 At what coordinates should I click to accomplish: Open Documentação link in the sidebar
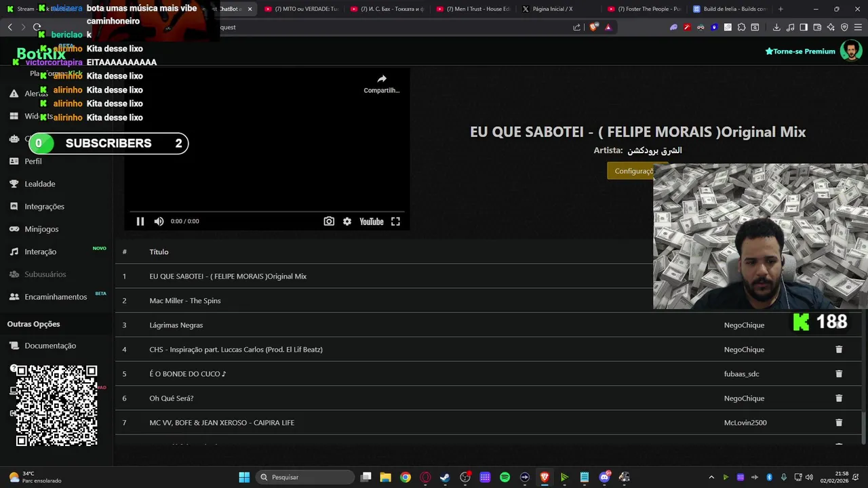(x=50, y=346)
